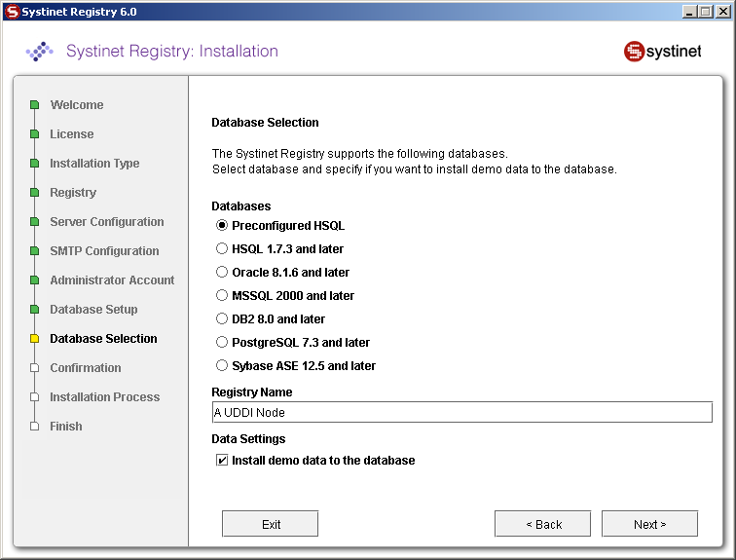Click the License step label
736x560 pixels.
[72, 134]
